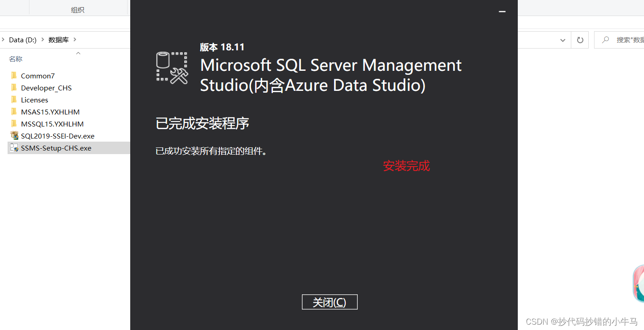Click the SSMS-Setup-CHS.exe file name
Image resolution: width=644 pixels, height=330 pixels.
point(56,148)
